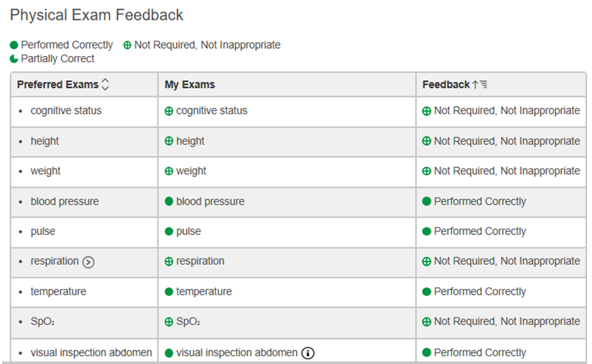Sort by the Preferred Exams arrows icon
This screenshot has height=364, width=592.
pyautogui.click(x=106, y=84)
